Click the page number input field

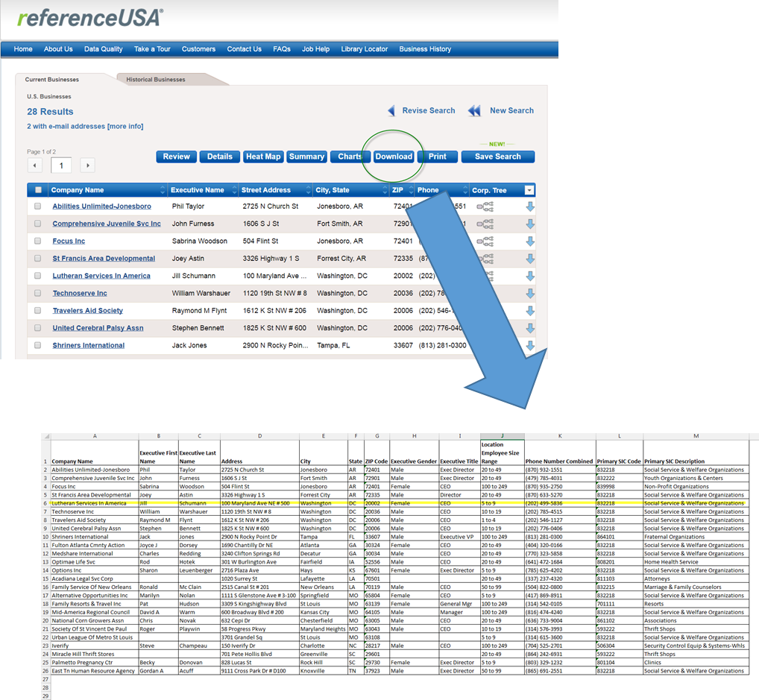tap(61, 165)
